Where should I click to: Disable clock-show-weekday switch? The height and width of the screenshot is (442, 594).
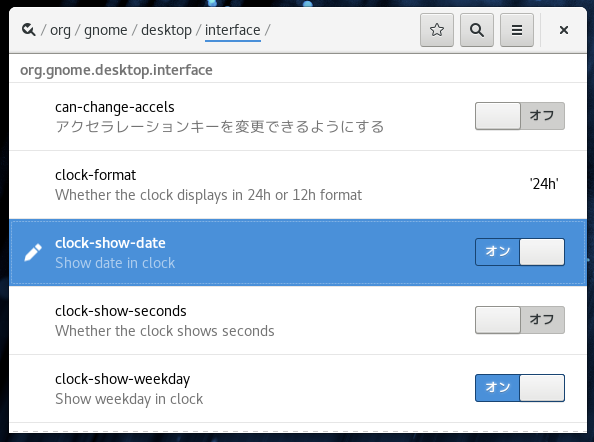[x=520, y=388]
